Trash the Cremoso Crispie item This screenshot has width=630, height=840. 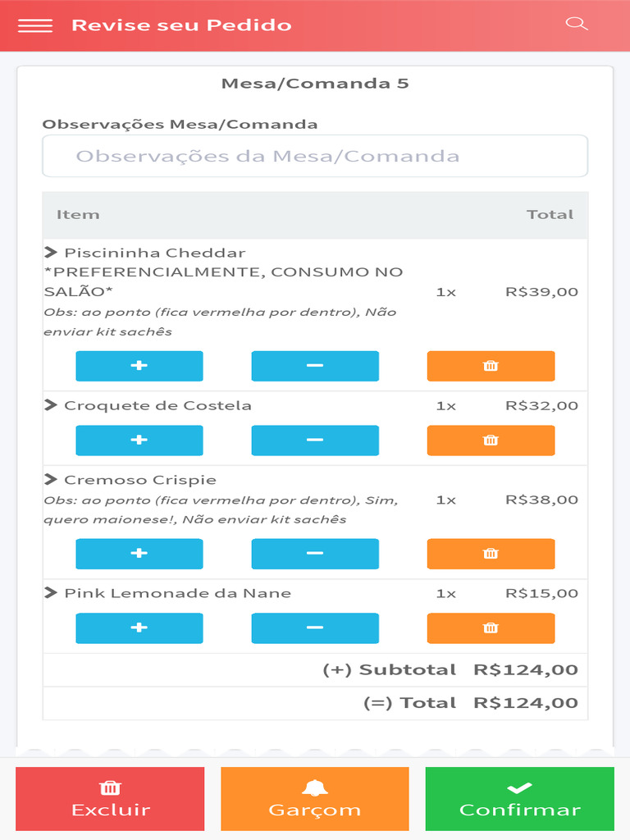pyautogui.click(x=491, y=554)
